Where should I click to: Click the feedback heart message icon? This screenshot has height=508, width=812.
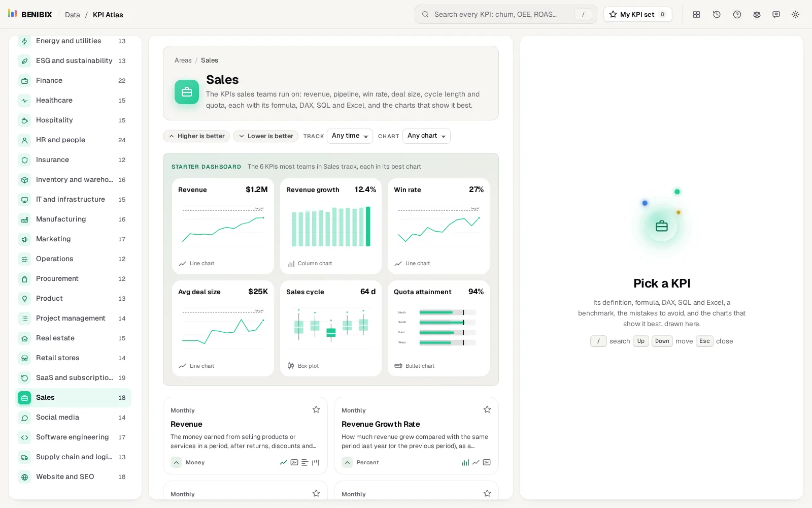click(x=776, y=15)
